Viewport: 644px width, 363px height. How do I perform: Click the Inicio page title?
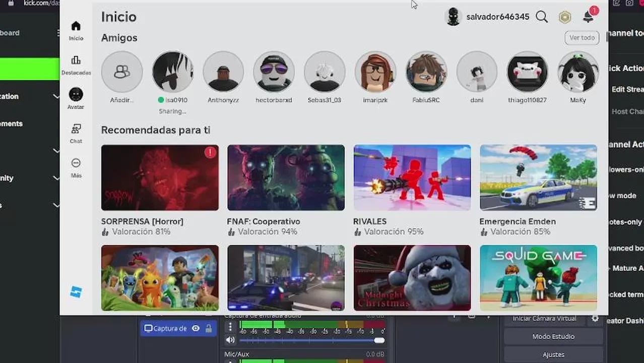pyautogui.click(x=118, y=17)
